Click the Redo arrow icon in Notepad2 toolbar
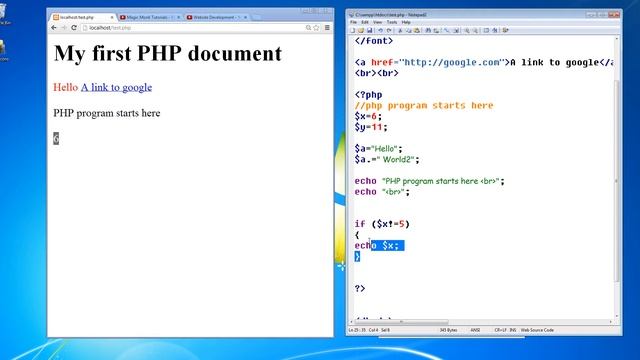Image resolution: width=640 pixels, height=360 pixels. pyautogui.click(x=389, y=30)
